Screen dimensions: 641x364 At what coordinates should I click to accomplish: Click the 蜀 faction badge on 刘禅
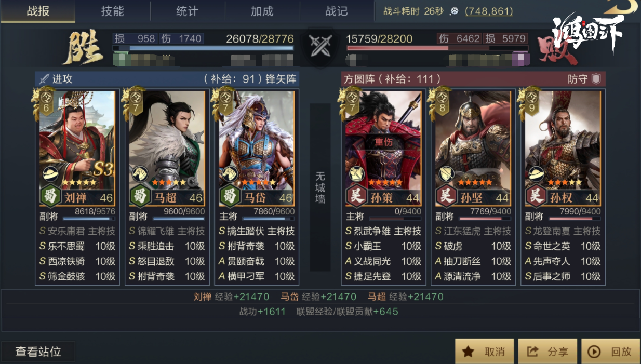(x=51, y=197)
